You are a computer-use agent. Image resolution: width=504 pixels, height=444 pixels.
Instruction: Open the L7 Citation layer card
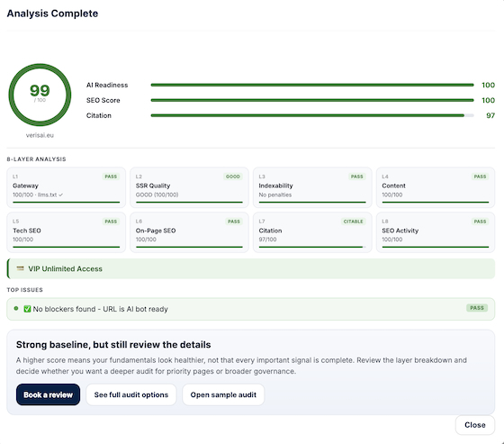point(312,232)
